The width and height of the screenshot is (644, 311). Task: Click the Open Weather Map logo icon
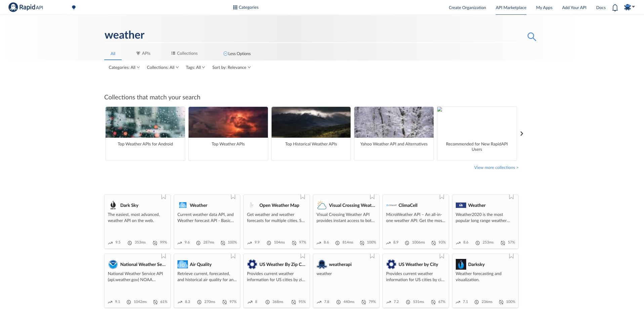pos(252,205)
